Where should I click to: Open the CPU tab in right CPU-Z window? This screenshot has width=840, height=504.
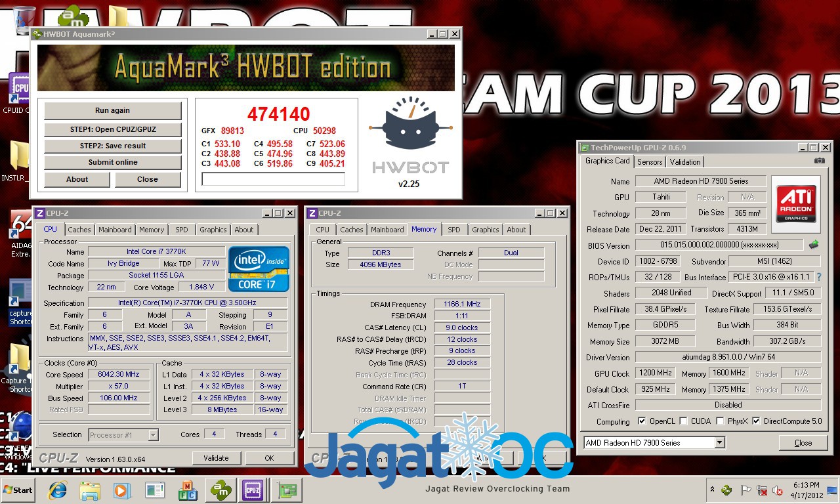323,230
